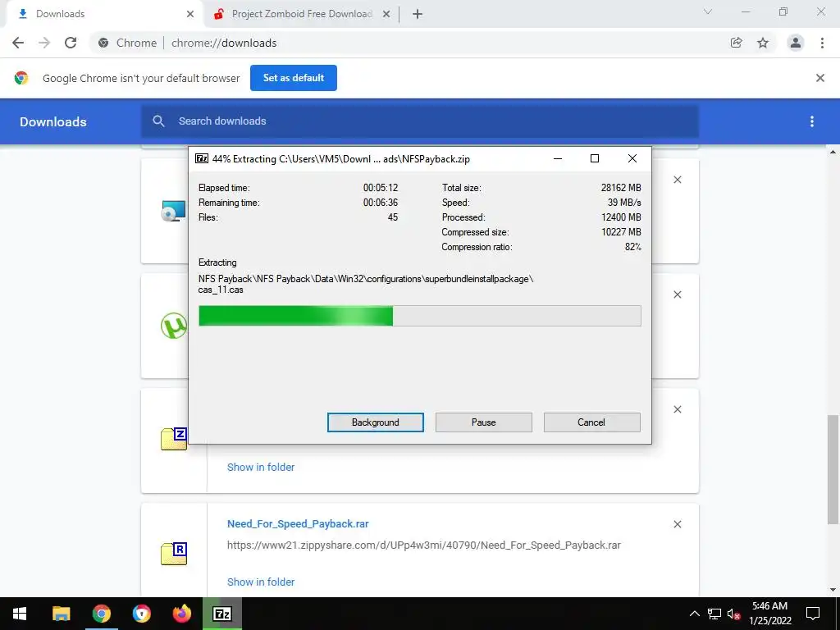Image resolution: width=840 pixels, height=630 pixels.
Task: Click Chrome in the taskbar
Action: click(101, 614)
